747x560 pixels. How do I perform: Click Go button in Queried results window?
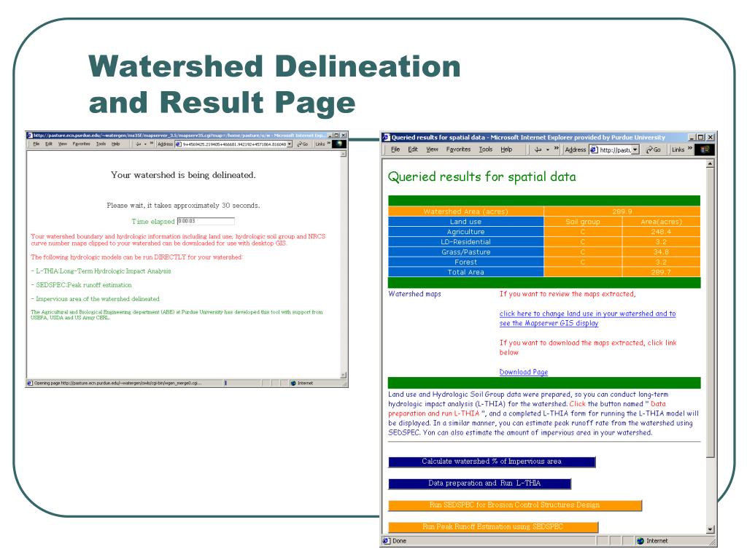[653, 149]
